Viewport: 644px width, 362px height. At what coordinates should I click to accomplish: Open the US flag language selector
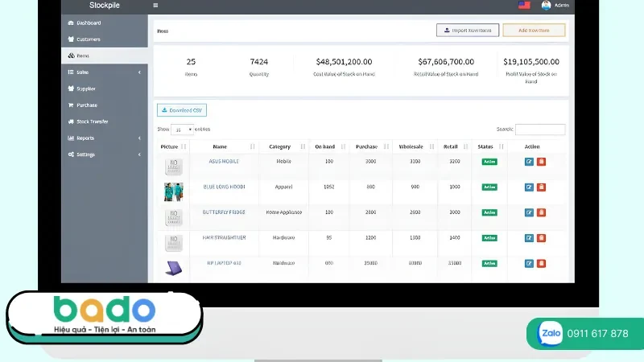pyautogui.click(x=524, y=5)
